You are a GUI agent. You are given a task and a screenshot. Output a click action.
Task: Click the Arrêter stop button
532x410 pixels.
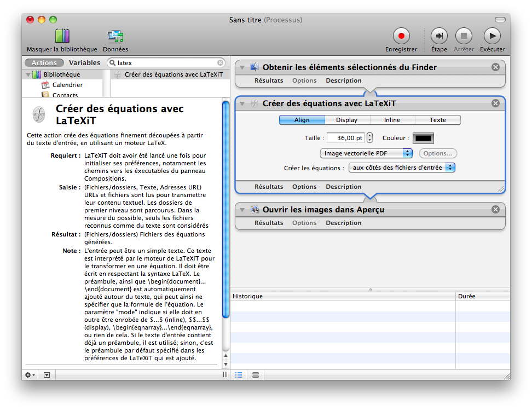(x=464, y=36)
